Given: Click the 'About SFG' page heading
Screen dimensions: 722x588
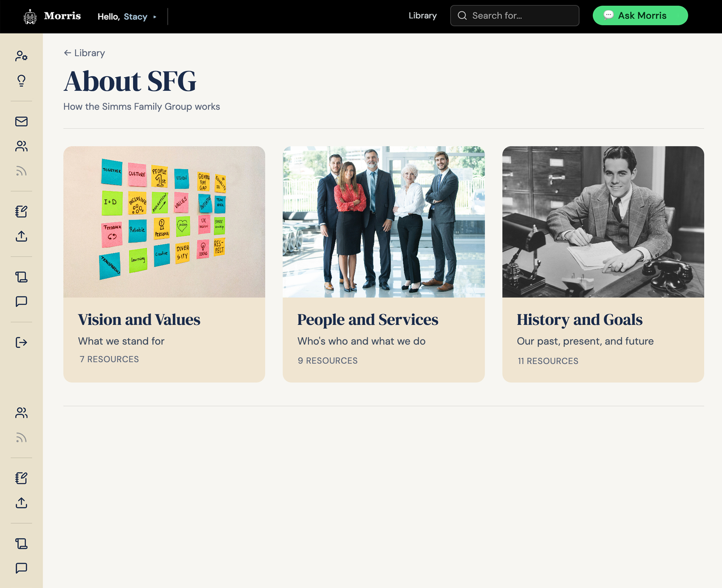Looking at the screenshot, I should [x=130, y=81].
